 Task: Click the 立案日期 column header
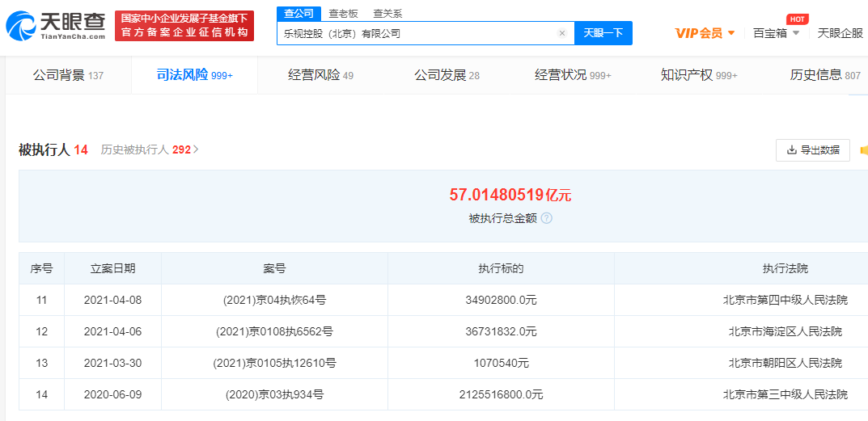[x=113, y=269]
